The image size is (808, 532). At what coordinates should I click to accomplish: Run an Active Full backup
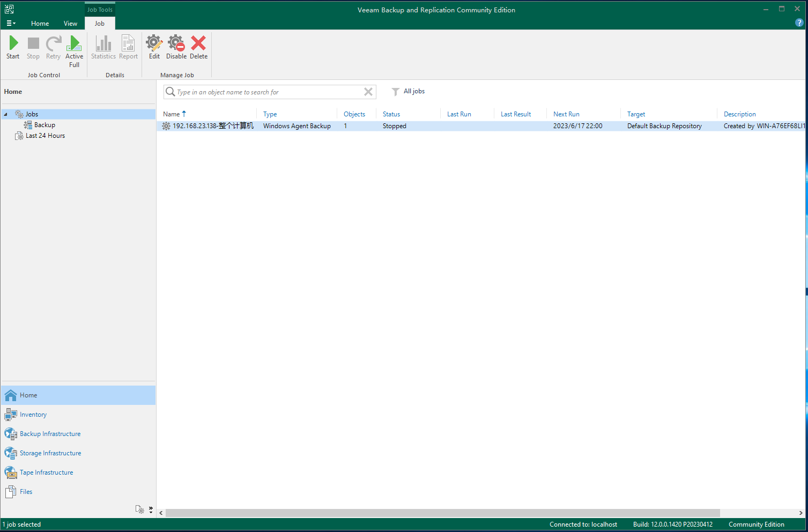pos(74,51)
